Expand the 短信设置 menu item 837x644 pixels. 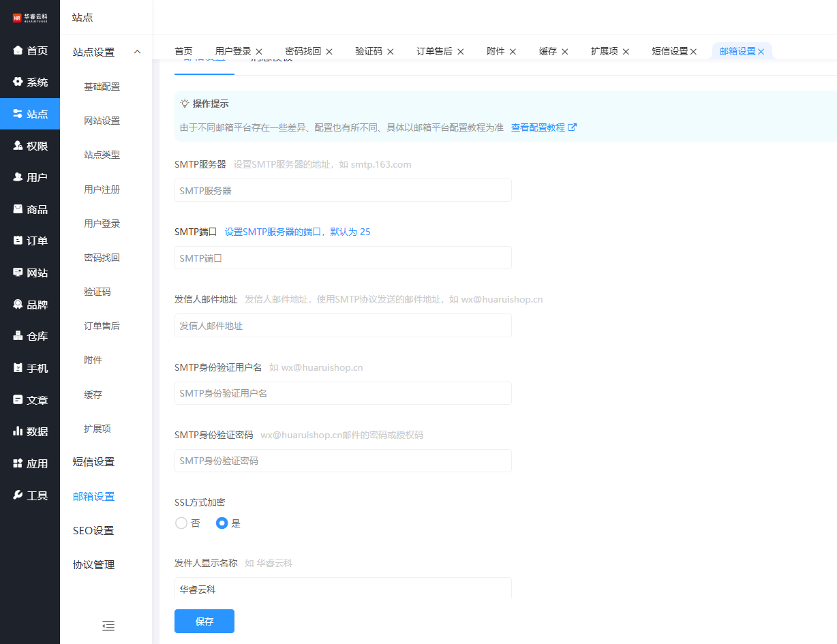[x=93, y=462]
